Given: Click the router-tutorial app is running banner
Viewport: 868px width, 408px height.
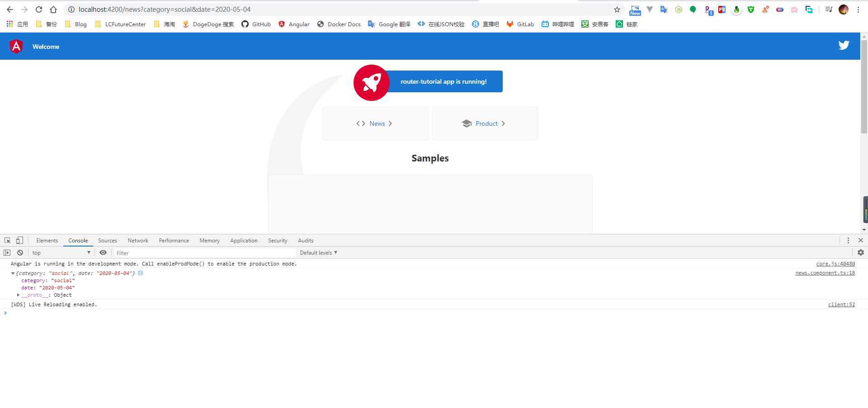Looking at the screenshot, I should [443, 81].
